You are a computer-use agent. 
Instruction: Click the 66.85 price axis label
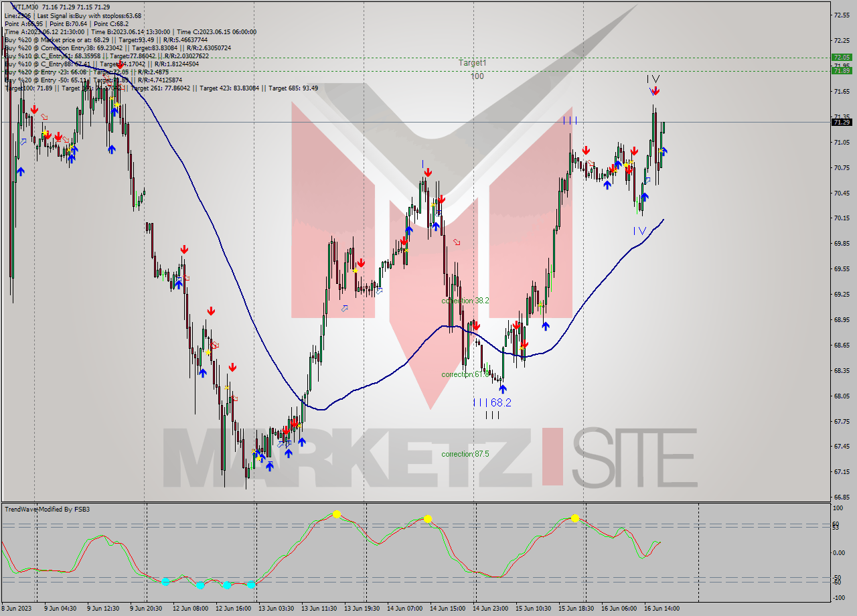[842, 497]
